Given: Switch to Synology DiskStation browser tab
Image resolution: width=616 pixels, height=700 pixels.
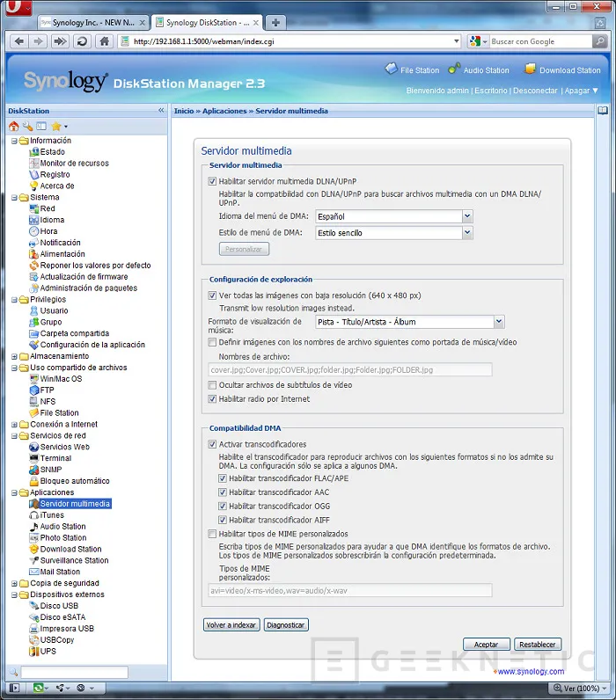Looking at the screenshot, I should [x=207, y=22].
